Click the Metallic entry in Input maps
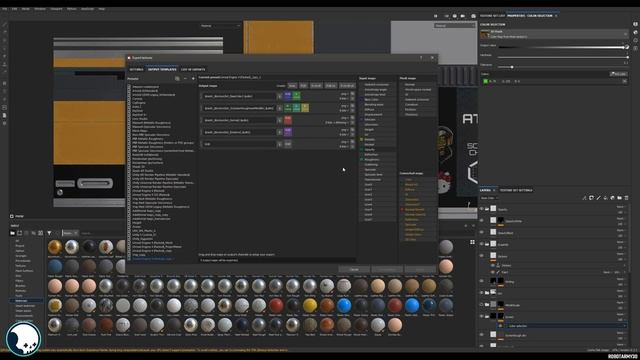 click(x=377, y=140)
